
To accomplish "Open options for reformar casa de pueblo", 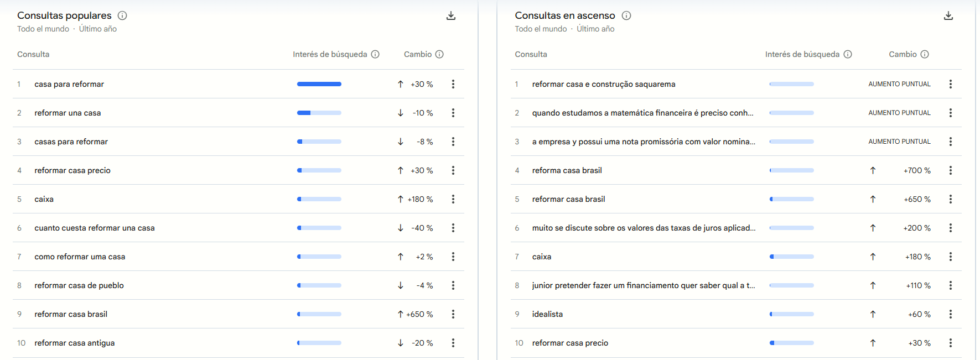I will click(453, 285).
